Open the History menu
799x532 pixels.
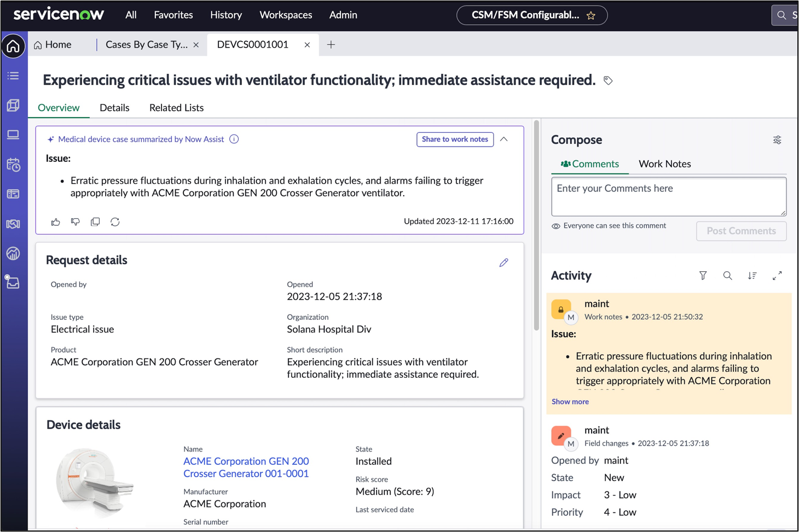226,15
